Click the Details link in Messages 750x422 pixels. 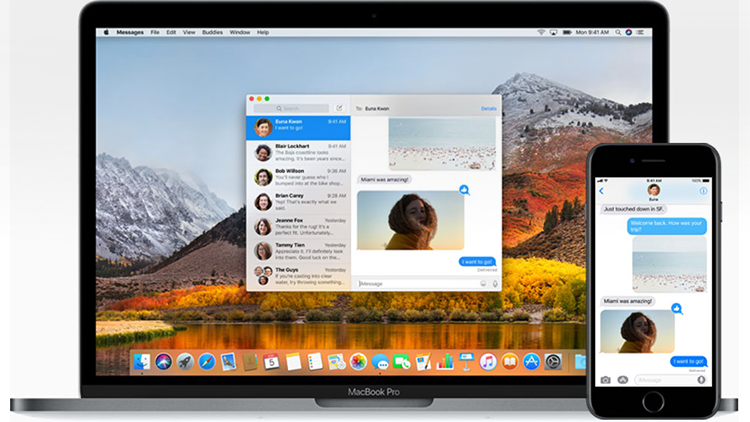pyautogui.click(x=488, y=109)
